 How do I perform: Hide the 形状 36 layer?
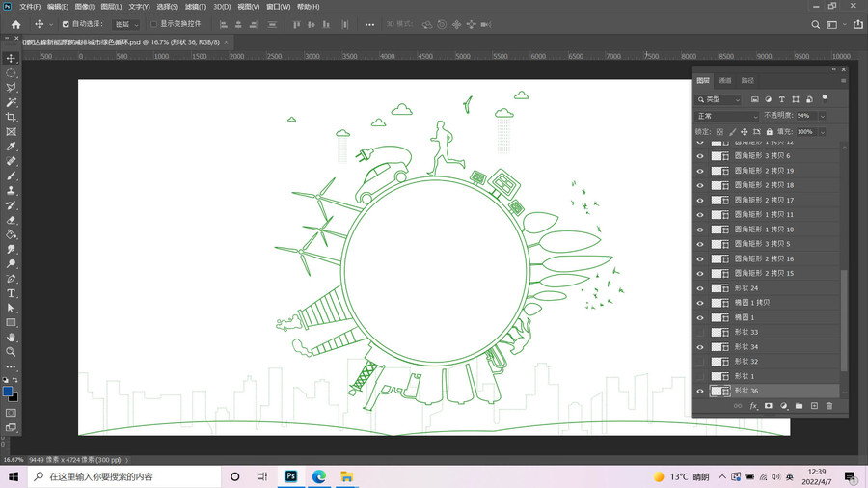700,392
